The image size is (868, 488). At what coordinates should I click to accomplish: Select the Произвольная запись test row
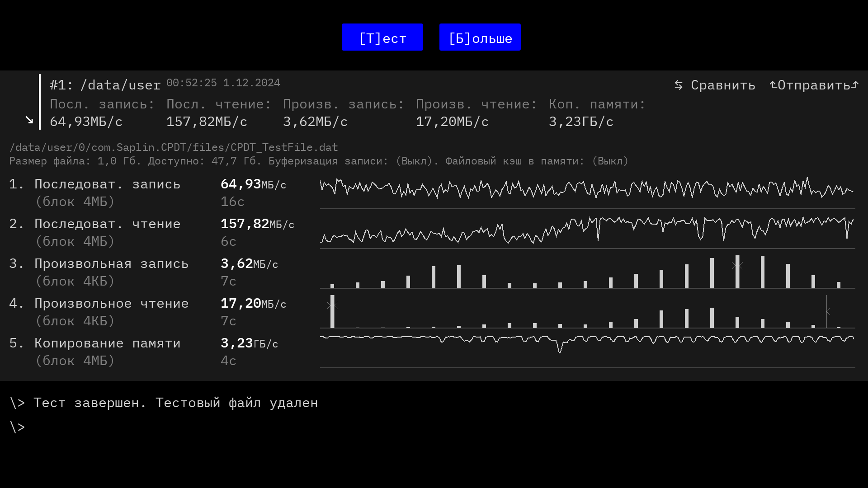pyautogui.click(x=111, y=264)
